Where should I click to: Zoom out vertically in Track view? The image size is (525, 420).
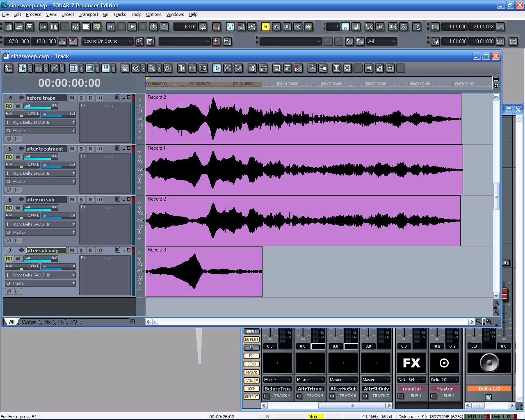(496, 302)
